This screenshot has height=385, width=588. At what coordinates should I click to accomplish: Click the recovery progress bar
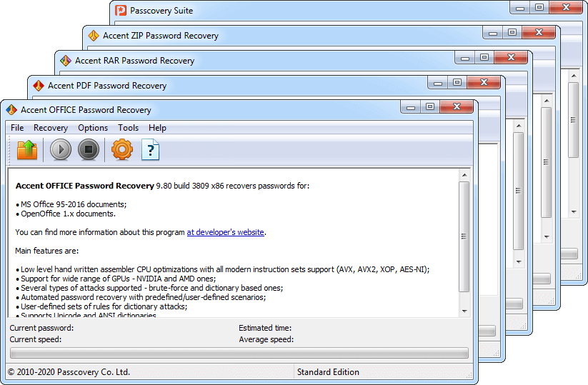[239, 353]
